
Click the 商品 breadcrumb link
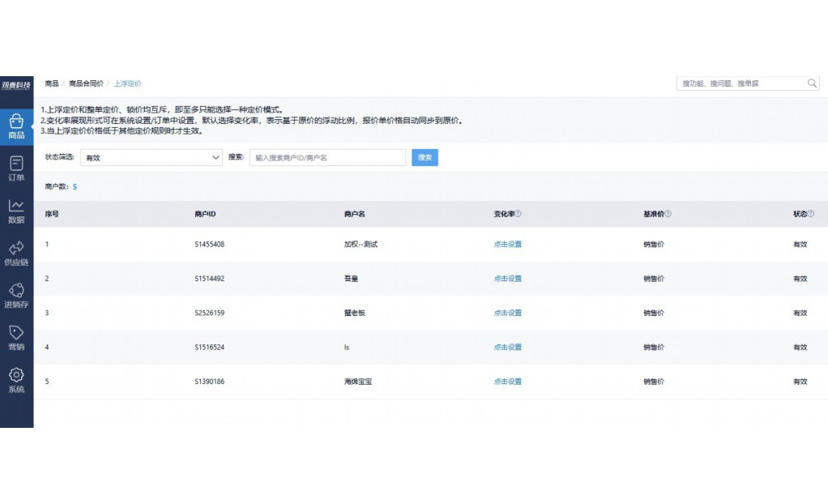52,83
